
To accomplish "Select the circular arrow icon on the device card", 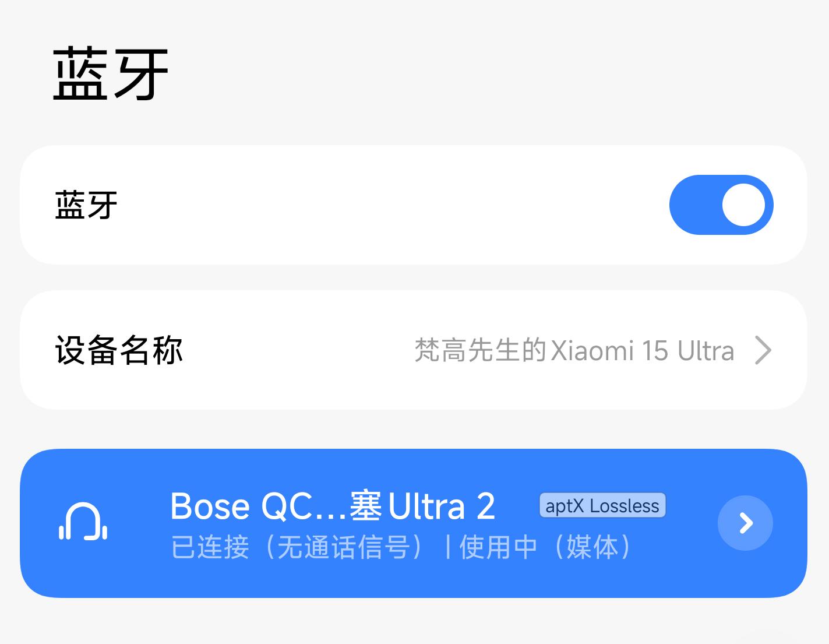I will [x=745, y=523].
